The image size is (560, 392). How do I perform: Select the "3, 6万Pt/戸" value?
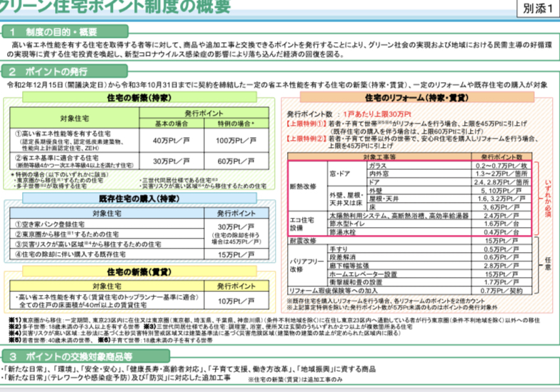tap(501, 207)
